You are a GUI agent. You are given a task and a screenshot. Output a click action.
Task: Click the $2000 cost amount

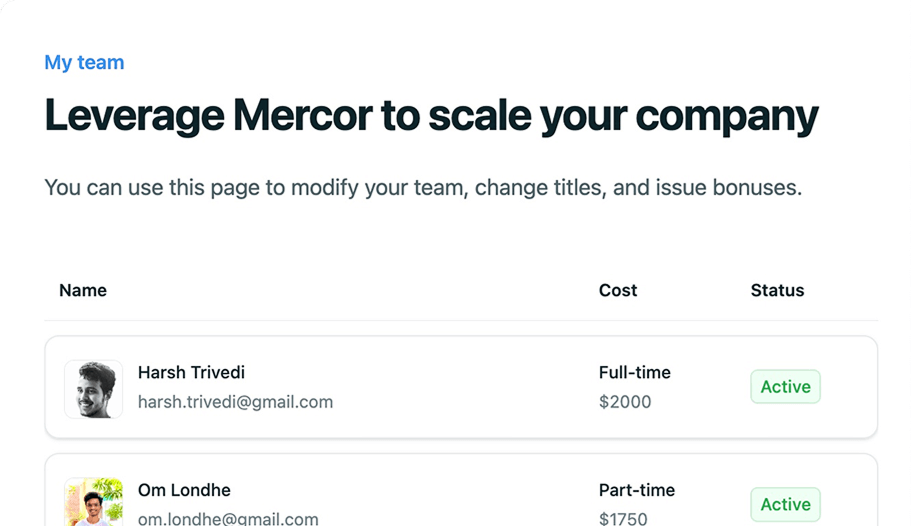pos(625,402)
